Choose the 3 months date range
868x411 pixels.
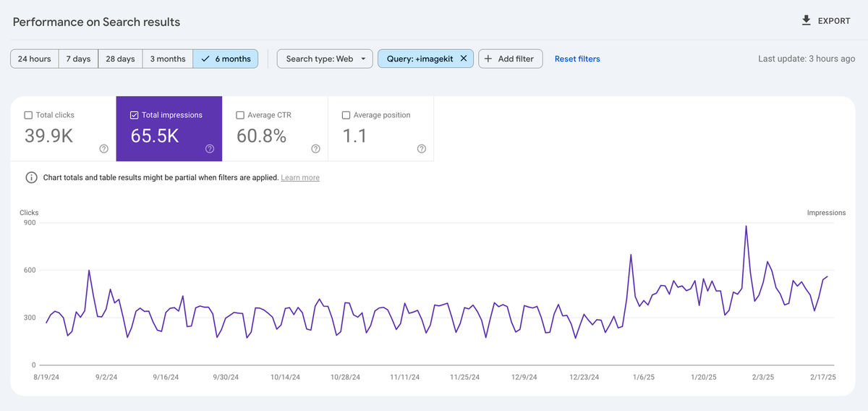pos(168,59)
